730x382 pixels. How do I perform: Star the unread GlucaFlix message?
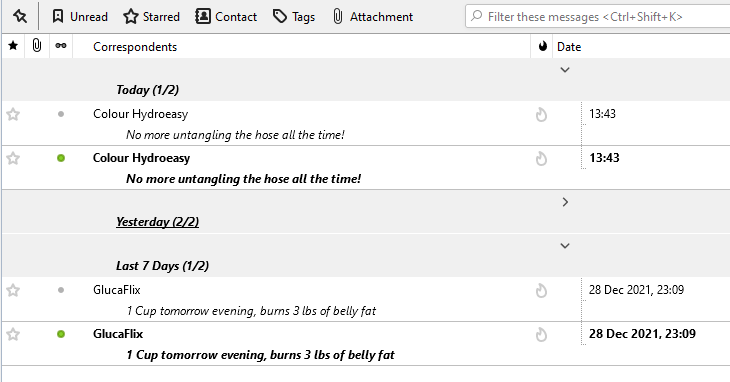(13, 334)
